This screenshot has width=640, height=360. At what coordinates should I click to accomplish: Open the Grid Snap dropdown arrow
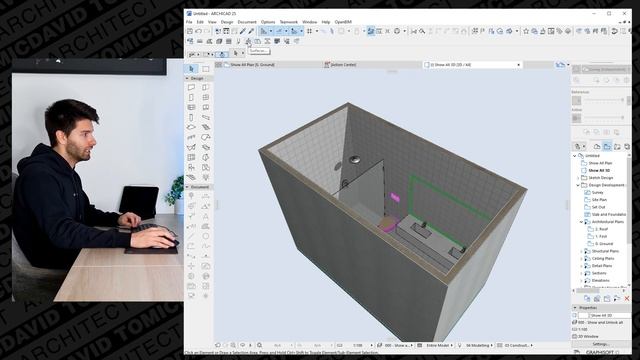coord(317,31)
